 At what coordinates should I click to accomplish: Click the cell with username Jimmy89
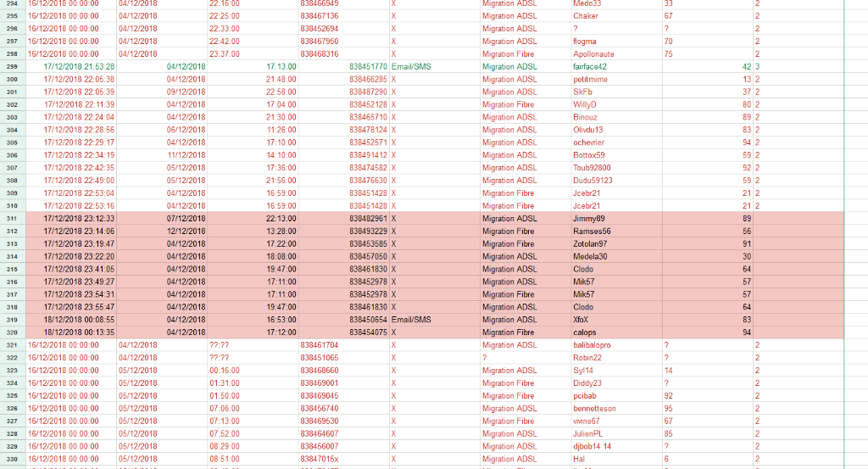589,218
